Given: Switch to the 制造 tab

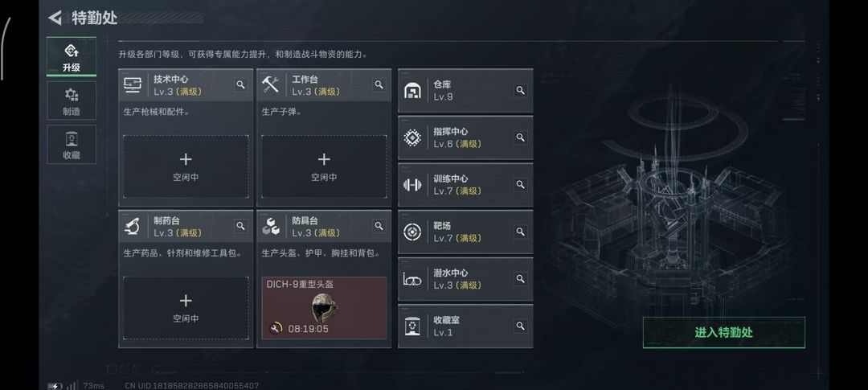Looking at the screenshot, I should click(x=72, y=101).
